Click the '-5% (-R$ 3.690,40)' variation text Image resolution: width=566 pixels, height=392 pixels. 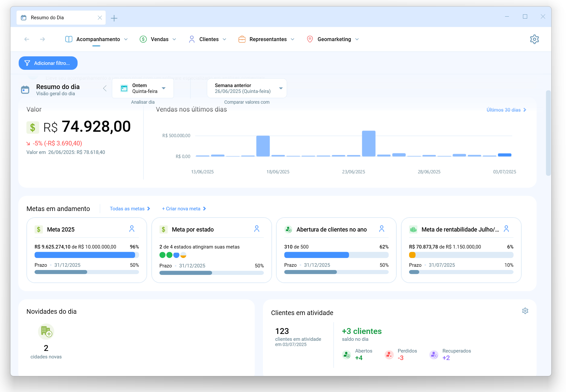point(57,143)
